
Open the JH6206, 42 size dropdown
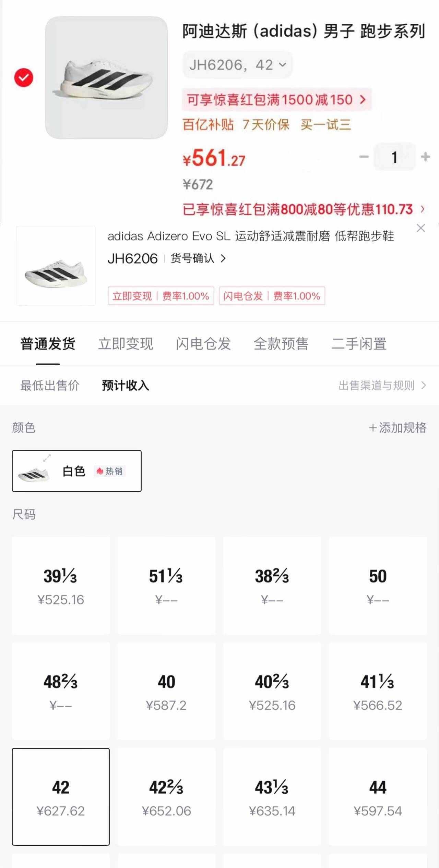point(237,65)
